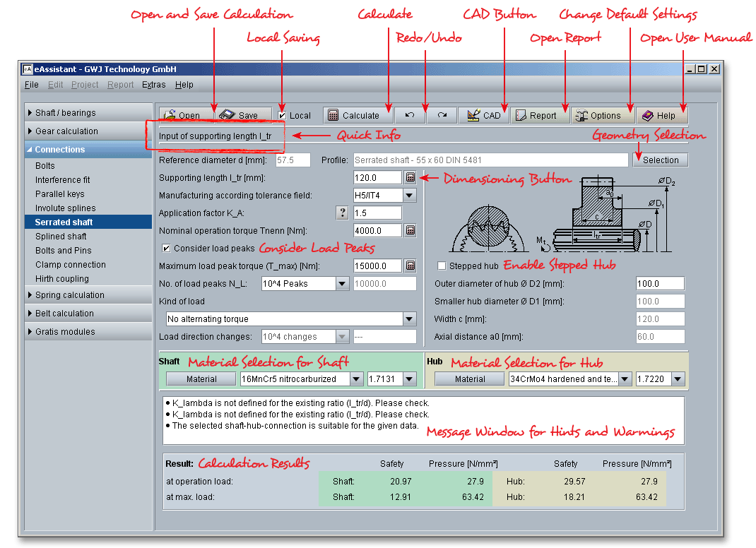Open shaft material number 1.7131 dropdown
The height and width of the screenshot is (548, 756).
pyautogui.click(x=409, y=379)
